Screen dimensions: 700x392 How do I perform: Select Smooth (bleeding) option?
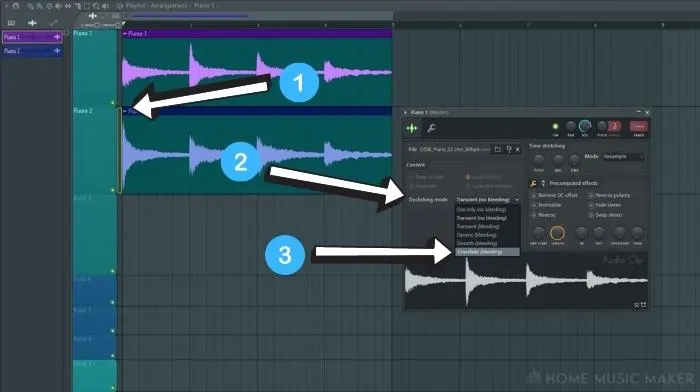tap(487, 243)
